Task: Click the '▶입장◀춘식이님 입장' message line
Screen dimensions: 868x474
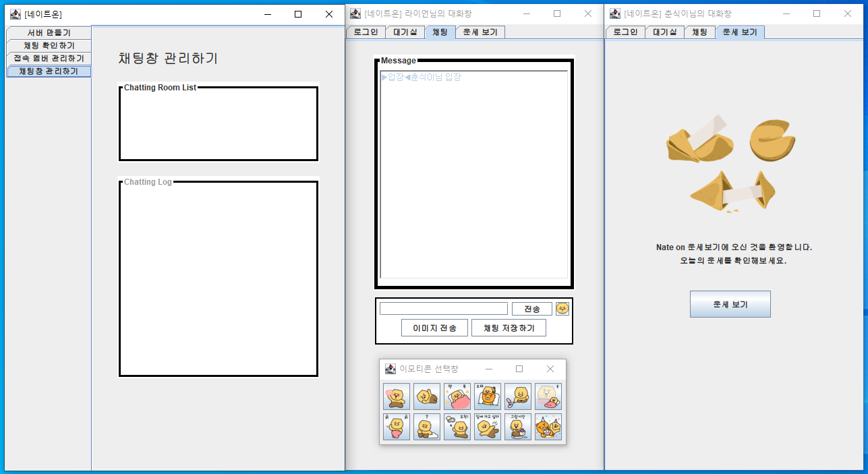Action: pos(422,77)
